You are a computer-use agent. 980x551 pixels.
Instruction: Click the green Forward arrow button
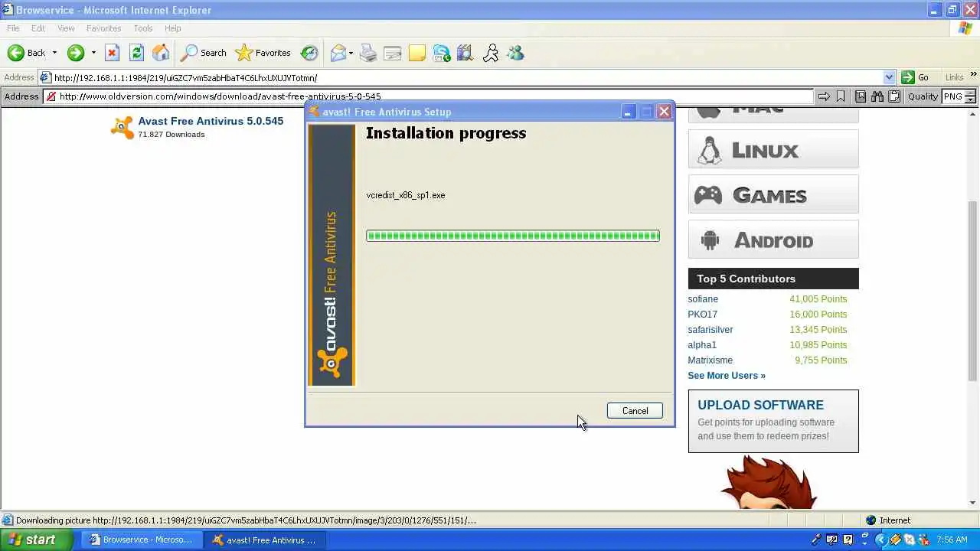point(75,53)
